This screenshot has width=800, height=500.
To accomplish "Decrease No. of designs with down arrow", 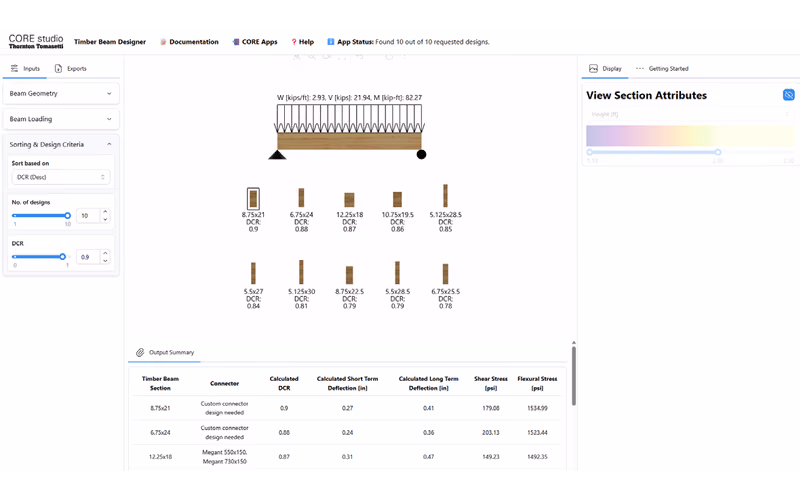I will 105,220.
